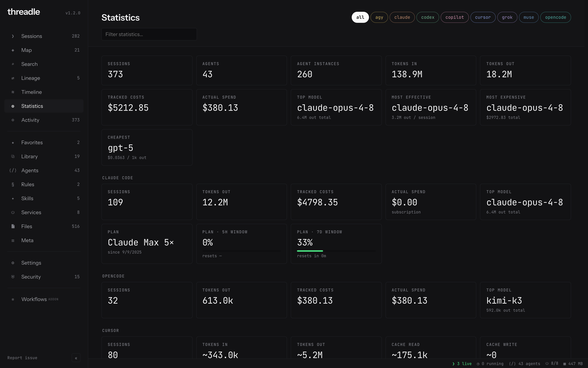Click the Favorites star icon
The image size is (588, 368).
pyautogui.click(x=13, y=143)
